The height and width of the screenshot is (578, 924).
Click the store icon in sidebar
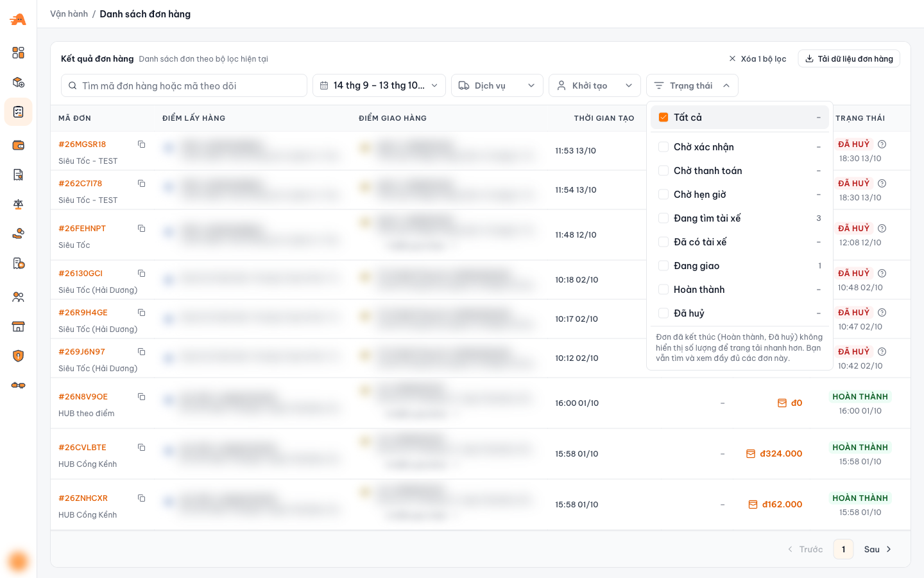[18, 326]
